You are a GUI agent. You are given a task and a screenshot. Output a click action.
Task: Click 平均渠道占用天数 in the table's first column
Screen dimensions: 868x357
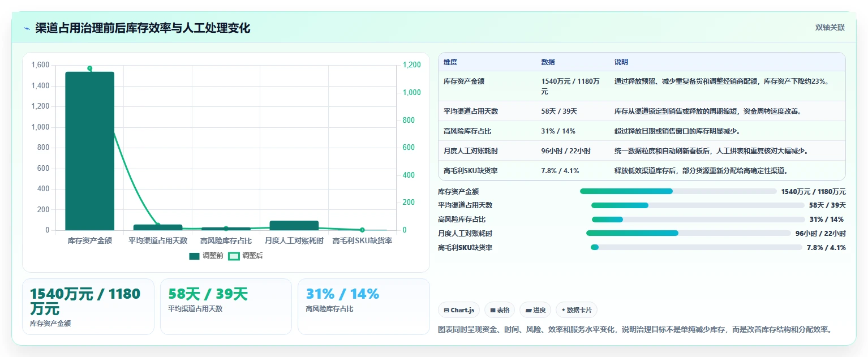pos(471,111)
